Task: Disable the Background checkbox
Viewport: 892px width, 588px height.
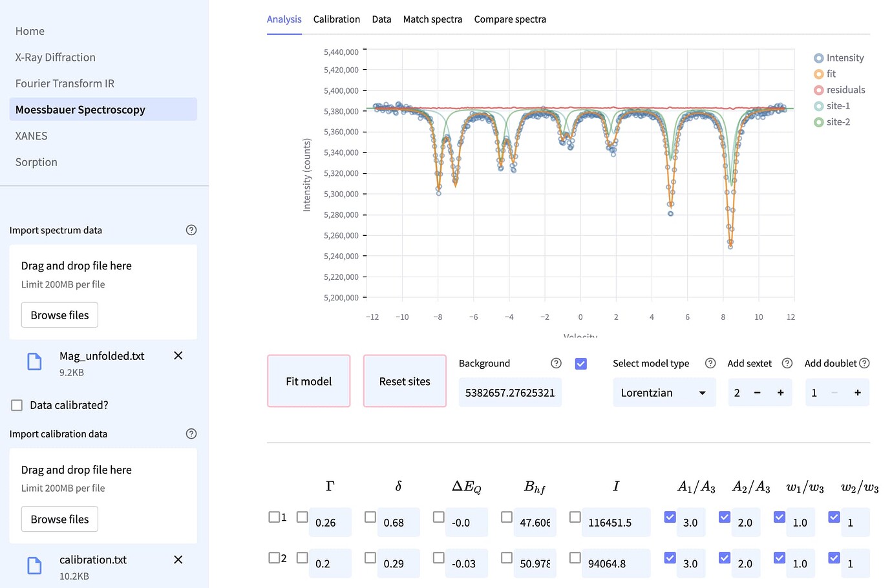Action: [581, 363]
